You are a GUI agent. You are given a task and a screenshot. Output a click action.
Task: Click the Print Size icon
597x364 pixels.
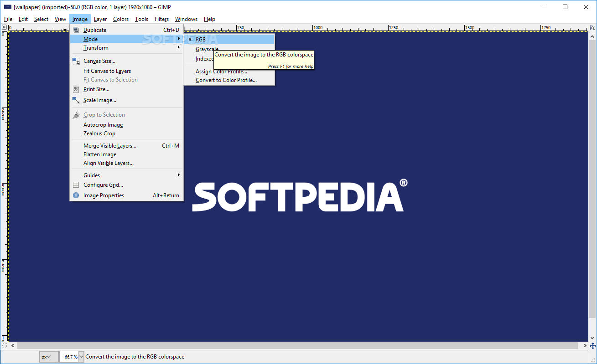coord(76,89)
